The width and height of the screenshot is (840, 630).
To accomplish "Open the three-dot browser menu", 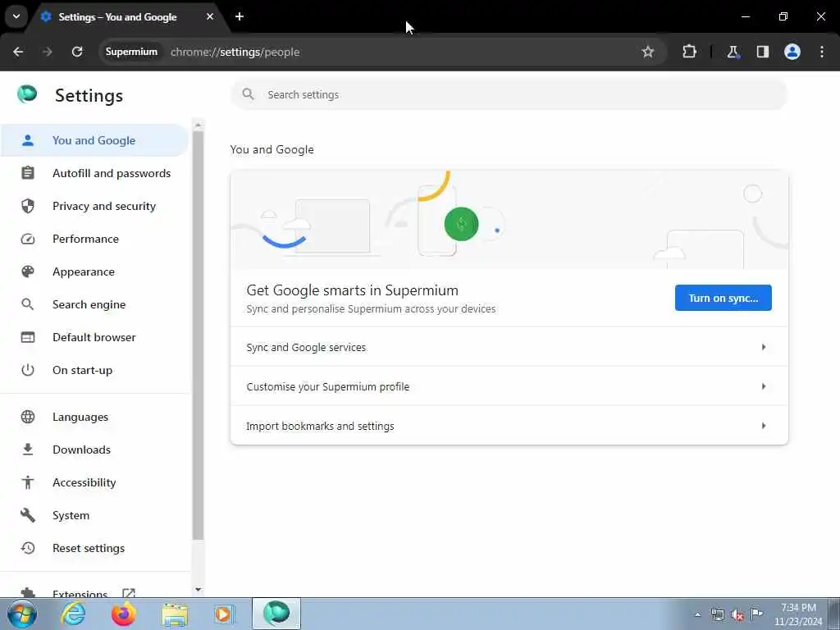I will (x=822, y=52).
